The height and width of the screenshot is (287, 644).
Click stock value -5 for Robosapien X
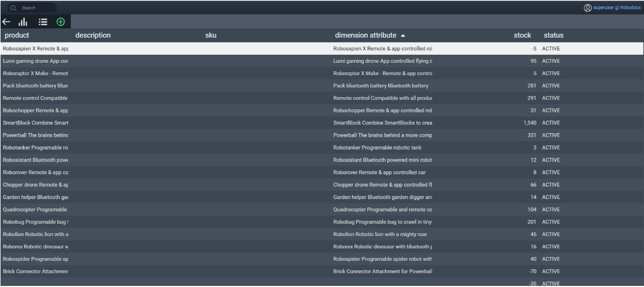[533, 48]
